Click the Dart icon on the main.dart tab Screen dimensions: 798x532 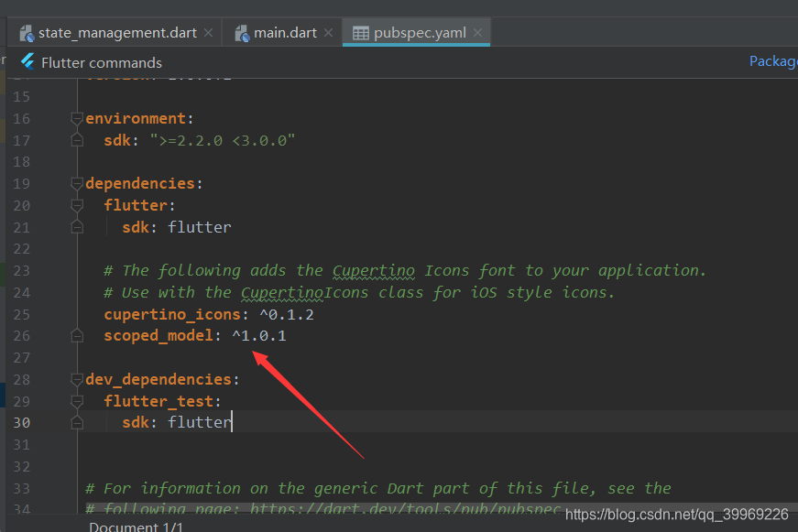coord(243,31)
